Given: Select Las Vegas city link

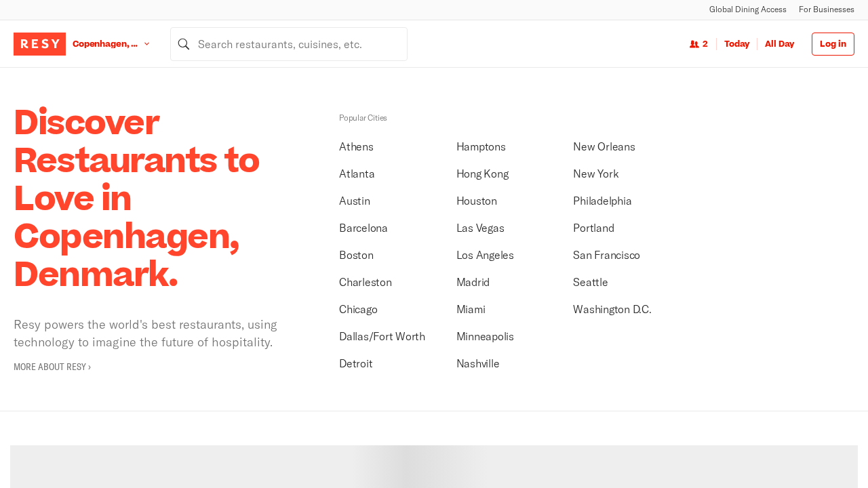Looking at the screenshot, I should (480, 228).
